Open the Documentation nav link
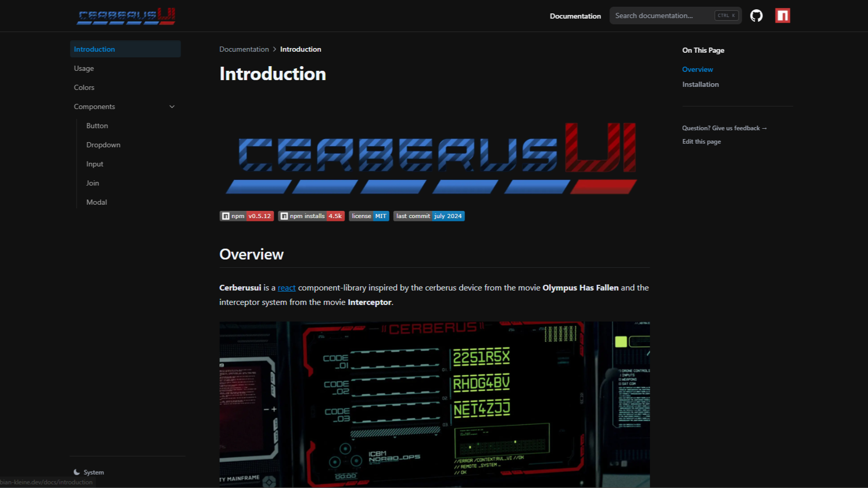 575,16
